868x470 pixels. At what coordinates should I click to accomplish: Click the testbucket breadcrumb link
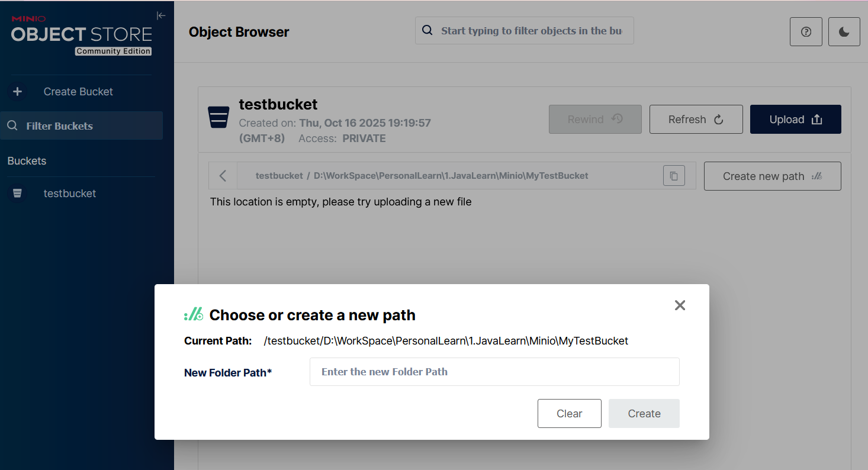tap(279, 176)
